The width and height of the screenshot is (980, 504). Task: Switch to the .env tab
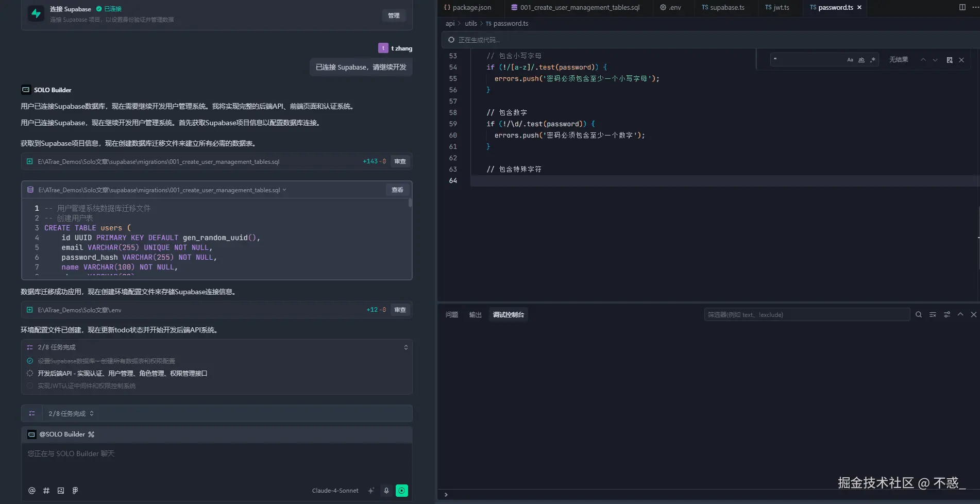[x=670, y=7]
